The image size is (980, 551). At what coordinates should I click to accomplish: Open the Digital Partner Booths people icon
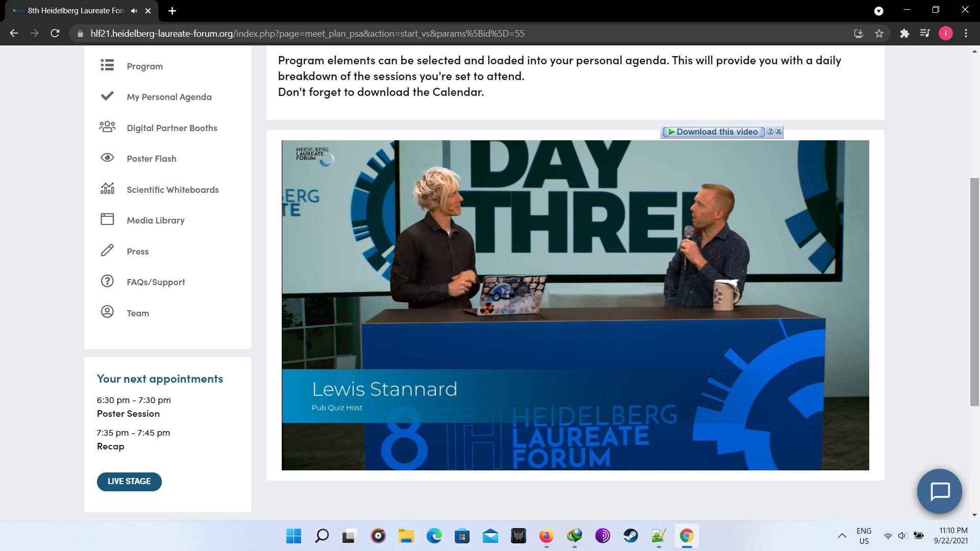tap(107, 127)
